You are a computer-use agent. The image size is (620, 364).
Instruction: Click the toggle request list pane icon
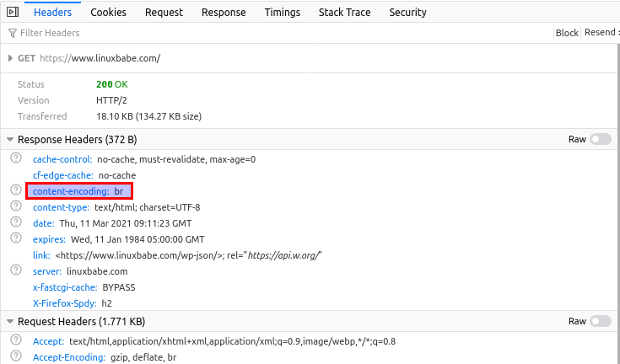pyautogui.click(x=13, y=13)
